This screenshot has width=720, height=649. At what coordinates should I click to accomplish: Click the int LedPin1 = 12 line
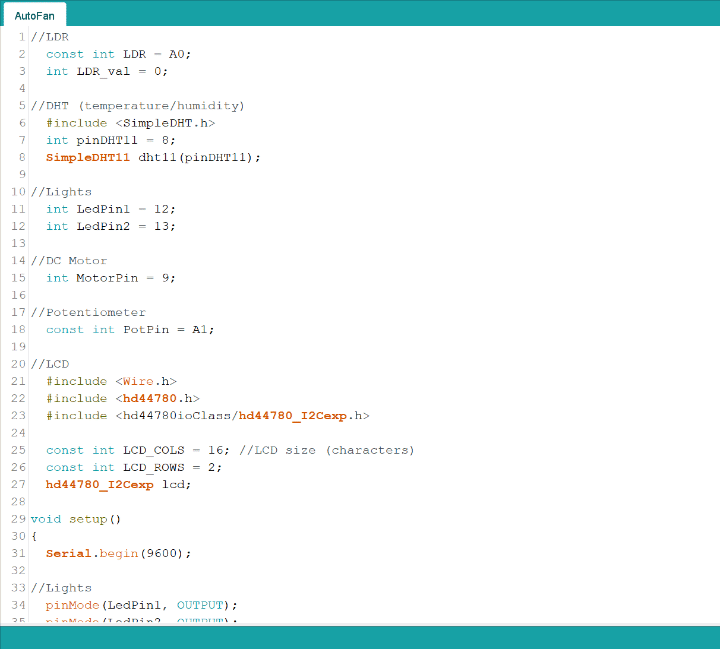110,209
